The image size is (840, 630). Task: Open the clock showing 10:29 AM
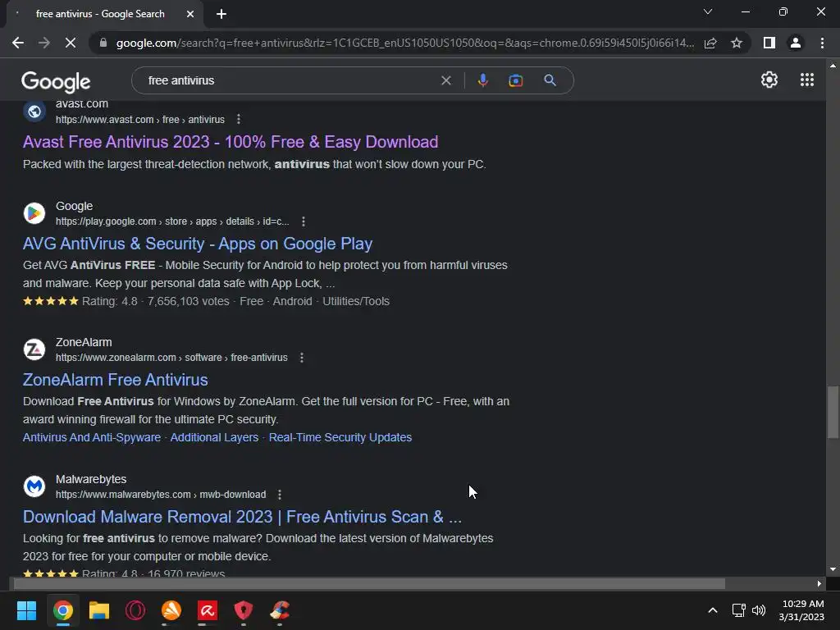click(x=801, y=610)
